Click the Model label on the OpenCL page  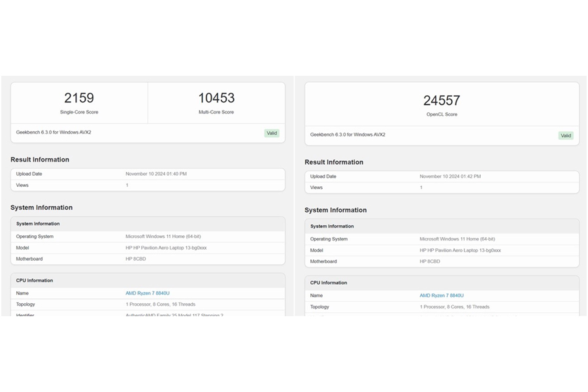[x=316, y=250]
